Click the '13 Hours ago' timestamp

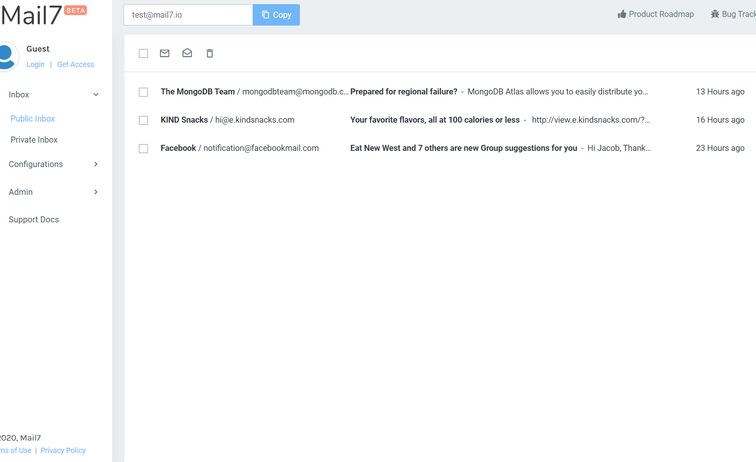pos(720,92)
